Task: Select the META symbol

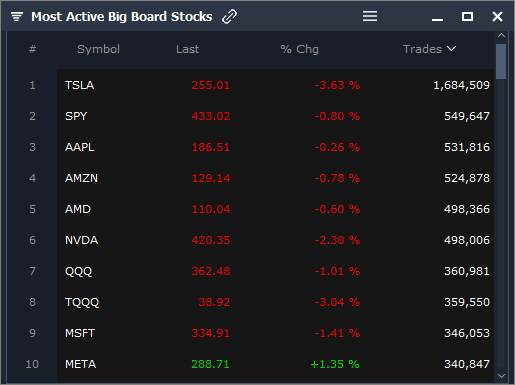Action: coord(80,364)
